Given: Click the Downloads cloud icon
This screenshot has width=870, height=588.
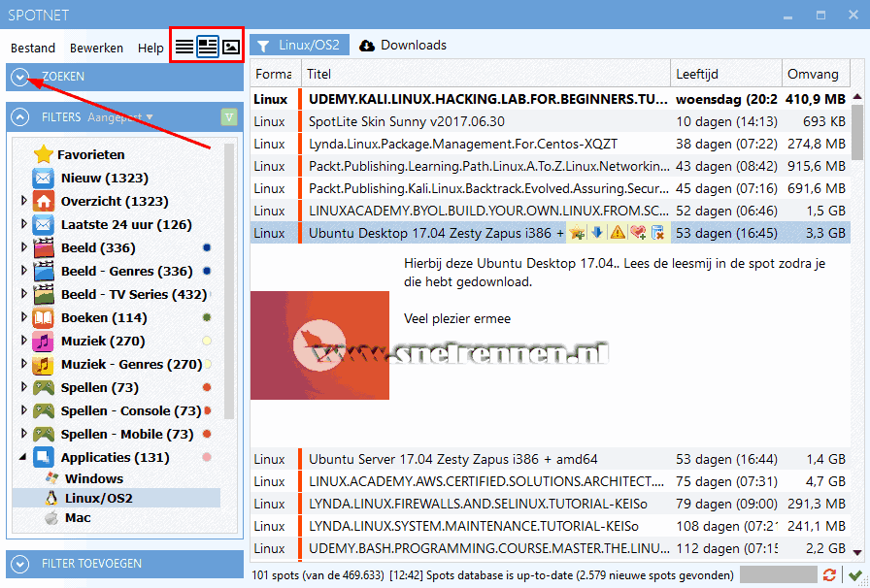Looking at the screenshot, I should (367, 46).
